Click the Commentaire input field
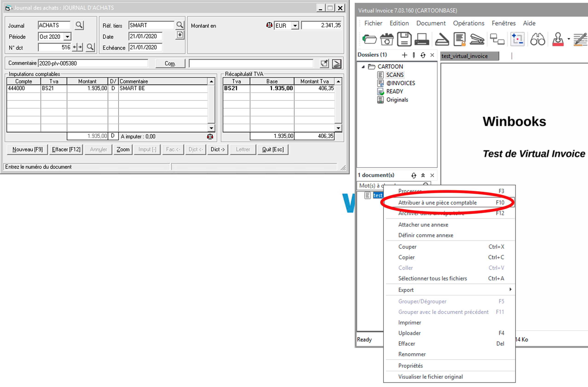588x387 pixels. [x=93, y=63]
